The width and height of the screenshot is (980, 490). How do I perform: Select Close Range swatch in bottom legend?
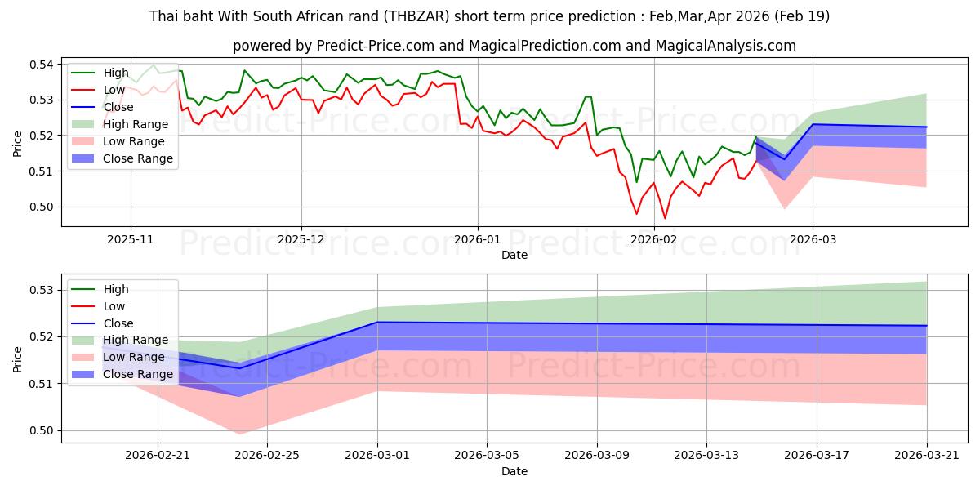coord(85,374)
